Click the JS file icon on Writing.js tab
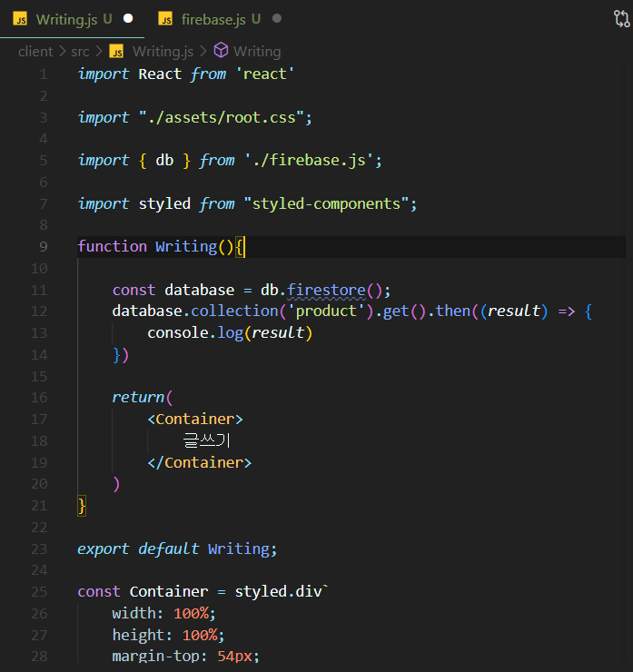 coord(20,19)
